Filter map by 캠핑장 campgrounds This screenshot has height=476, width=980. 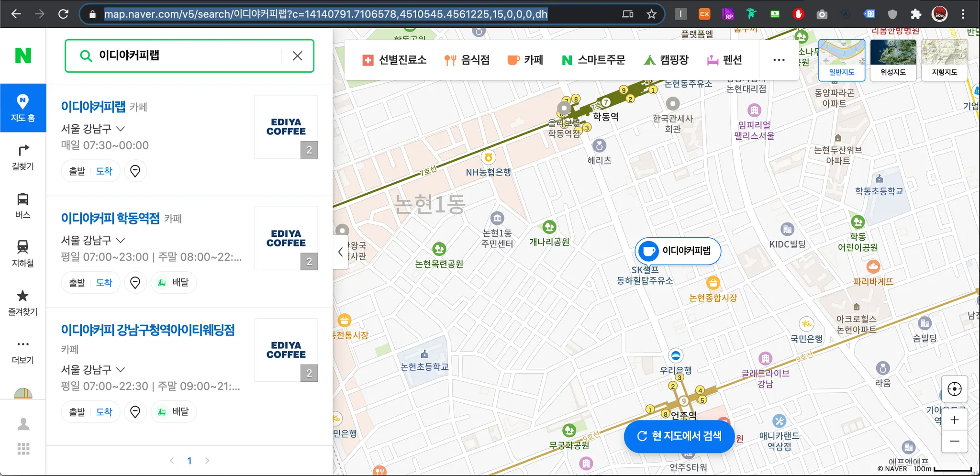[666, 60]
